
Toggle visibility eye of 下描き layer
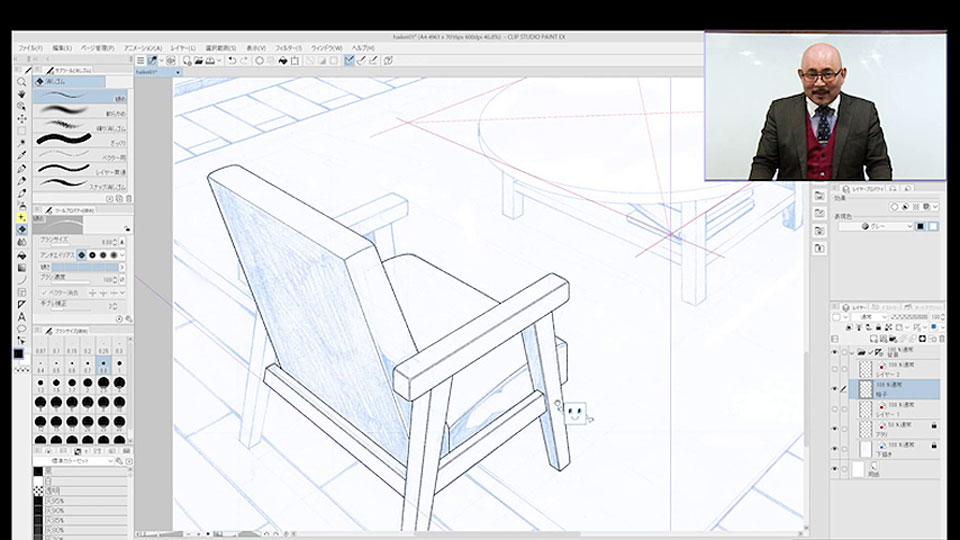[834, 449]
